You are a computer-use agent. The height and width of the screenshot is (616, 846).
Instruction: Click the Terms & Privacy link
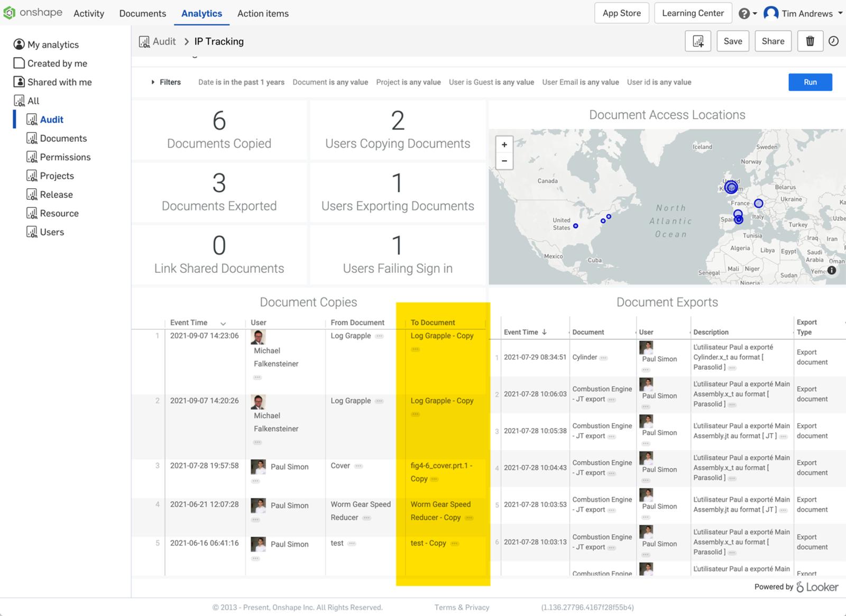click(462, 608)
